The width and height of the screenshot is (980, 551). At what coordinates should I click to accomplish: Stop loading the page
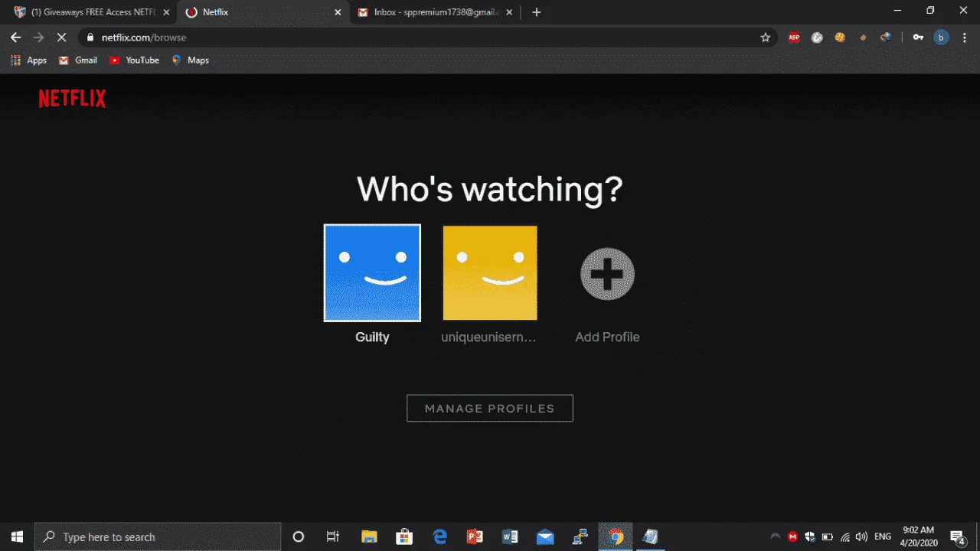pos(62,37)
